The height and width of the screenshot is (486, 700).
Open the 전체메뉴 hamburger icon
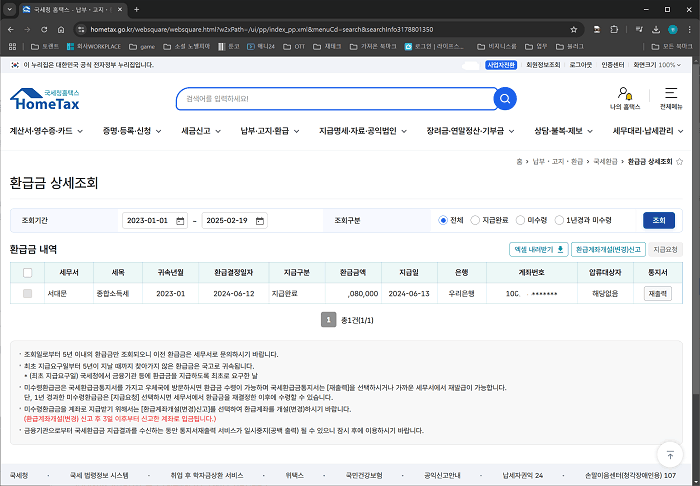pos(671,99)
